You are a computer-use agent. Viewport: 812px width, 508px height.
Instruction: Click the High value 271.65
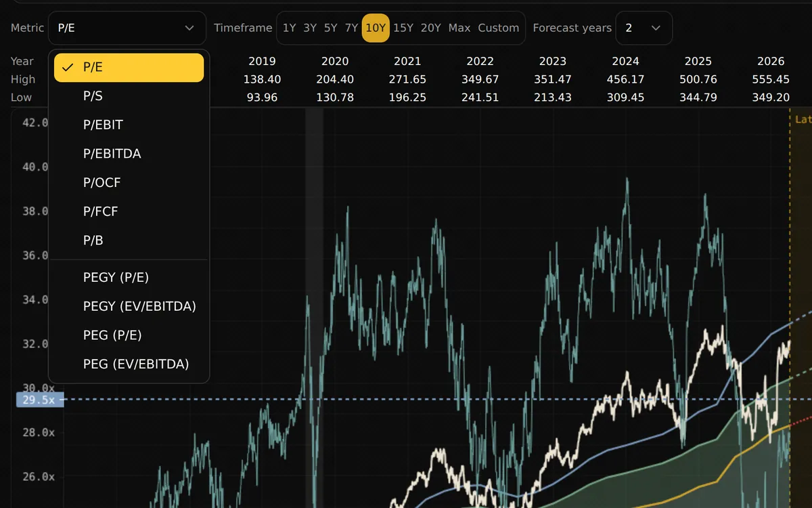[x=407, y=79]
